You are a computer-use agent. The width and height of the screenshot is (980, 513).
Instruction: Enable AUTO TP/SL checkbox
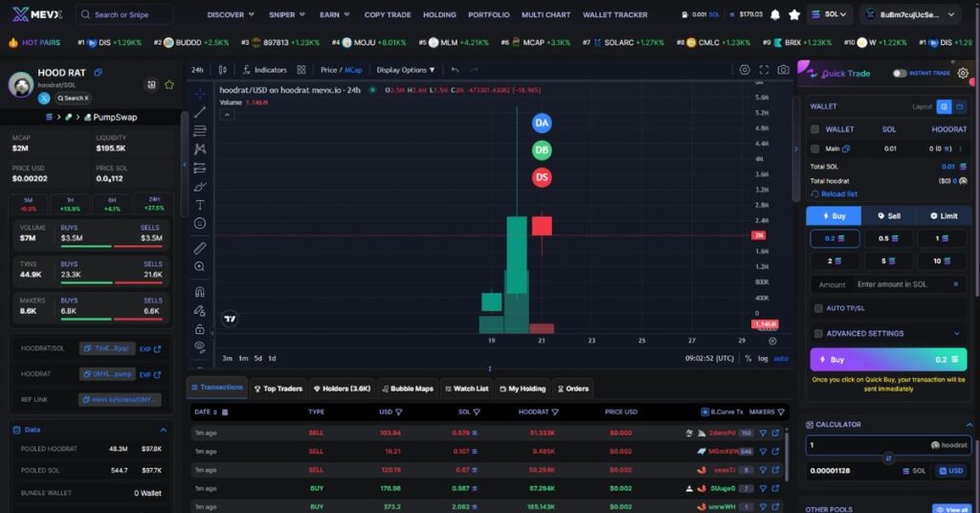point(818,308)
